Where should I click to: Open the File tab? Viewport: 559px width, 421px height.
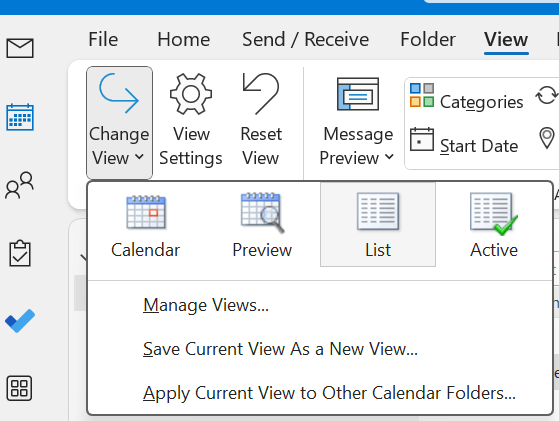[103, 39]
